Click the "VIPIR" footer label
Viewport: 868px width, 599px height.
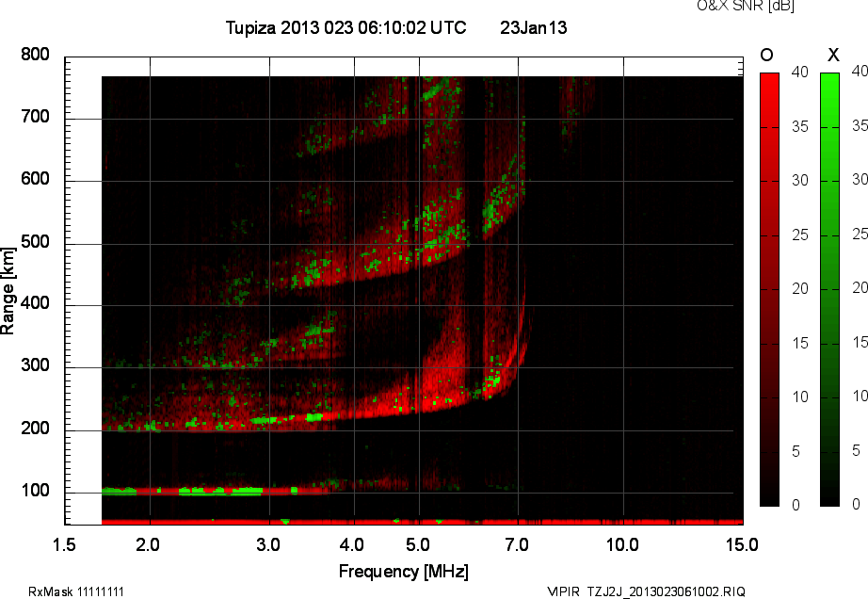(x=563, y=591)
